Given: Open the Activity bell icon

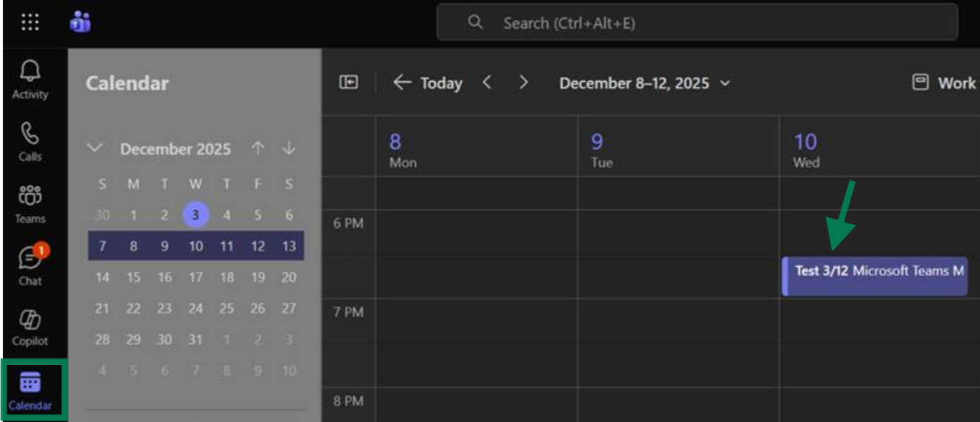Looking at the screenshot, I should pyautogui.click(x=30, y=78).
